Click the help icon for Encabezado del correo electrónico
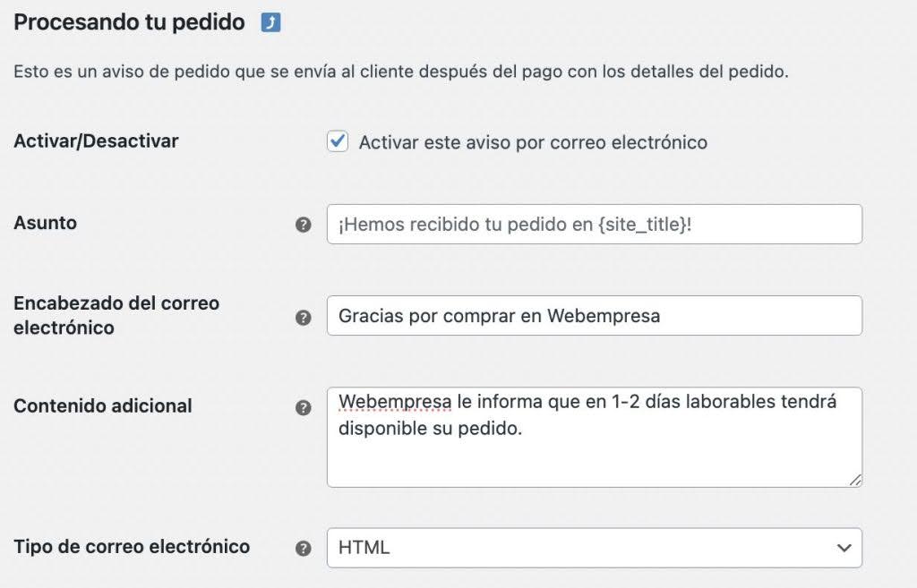The height and width of the screenshot is (588, 917). pyautogui.click(x=304, y=317)
